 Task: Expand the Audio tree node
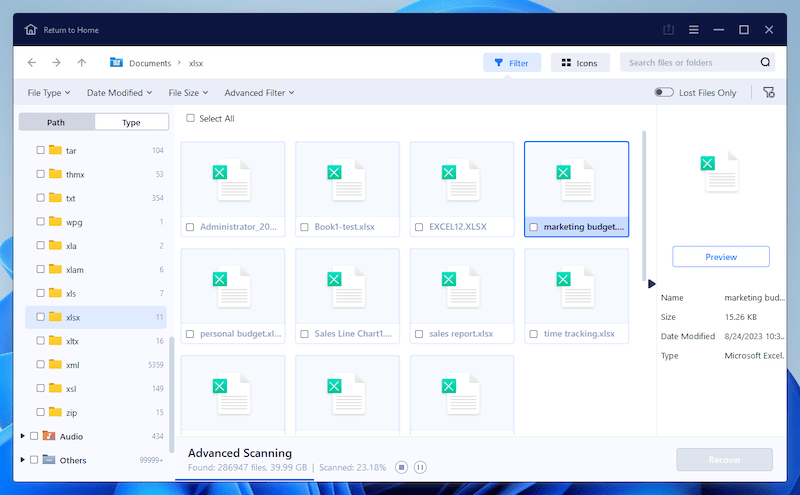23,436
